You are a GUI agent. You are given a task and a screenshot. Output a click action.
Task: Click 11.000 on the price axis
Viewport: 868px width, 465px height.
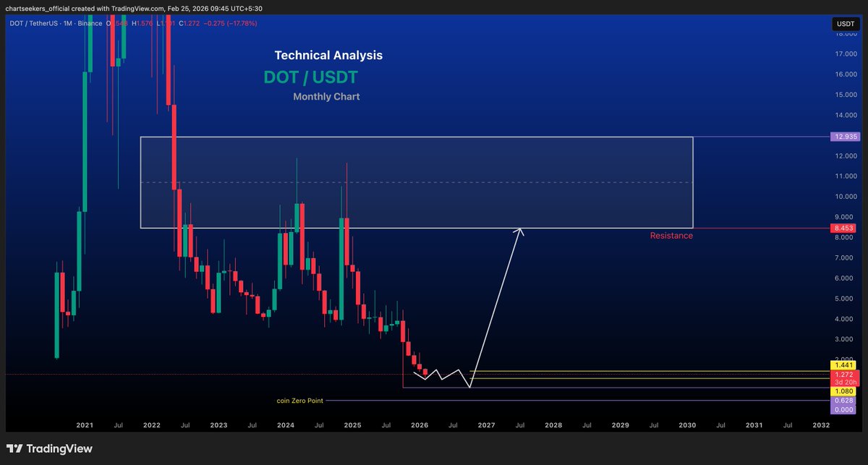click(846, 176)
